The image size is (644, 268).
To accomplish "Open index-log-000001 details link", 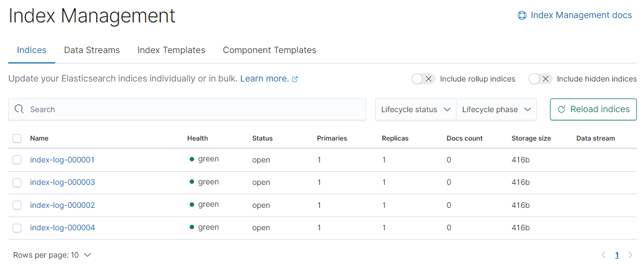I will (x=62, y=160).
